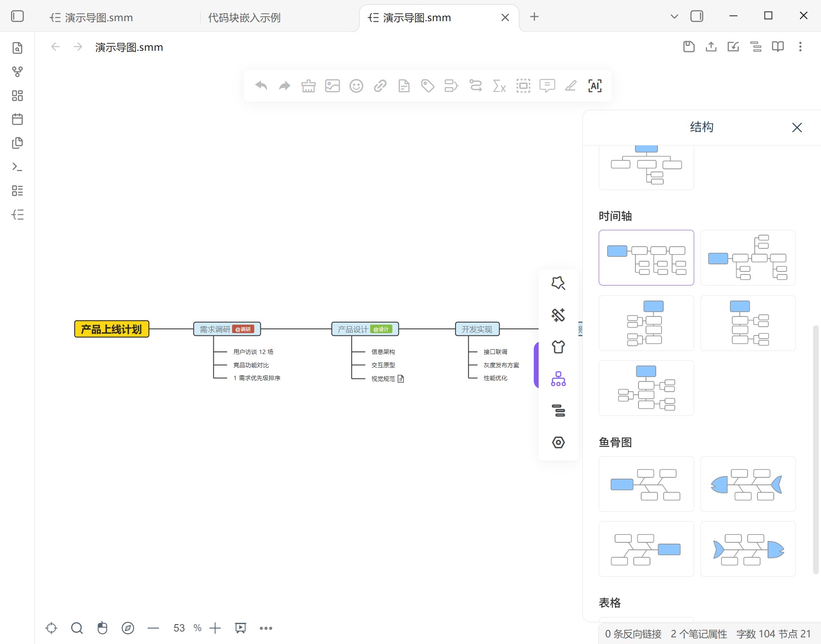
Task: Select the first timeline structure thumbnail
Action: (646, 258)
